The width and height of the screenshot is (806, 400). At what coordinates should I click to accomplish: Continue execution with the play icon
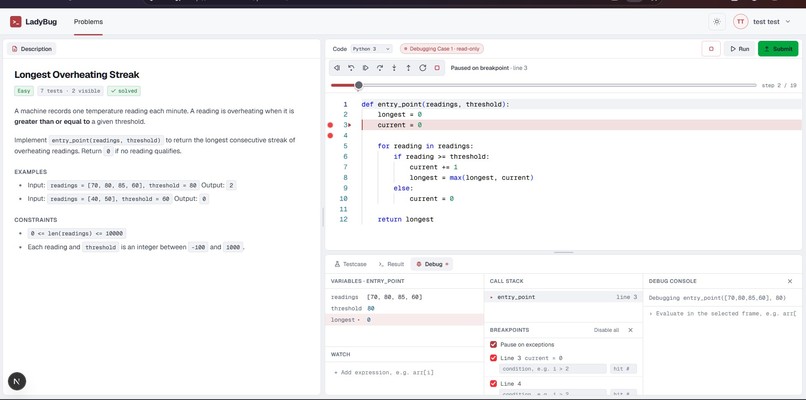(x=365, y=68)
